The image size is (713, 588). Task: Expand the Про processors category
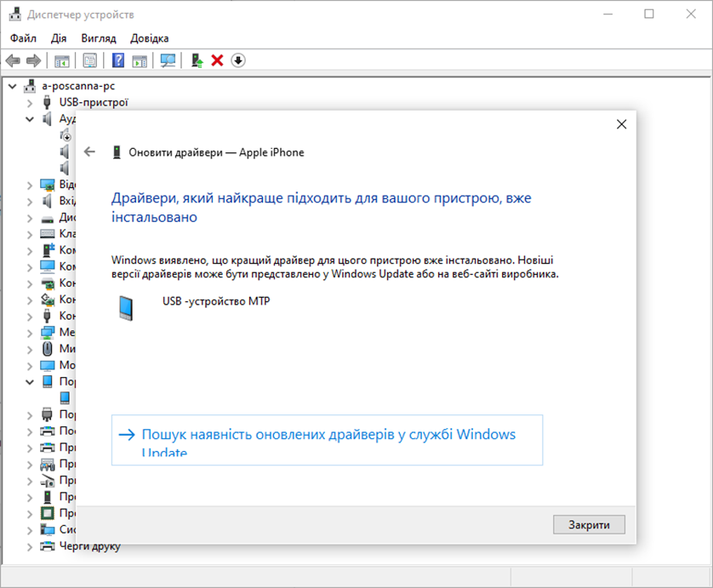point(30,514)
